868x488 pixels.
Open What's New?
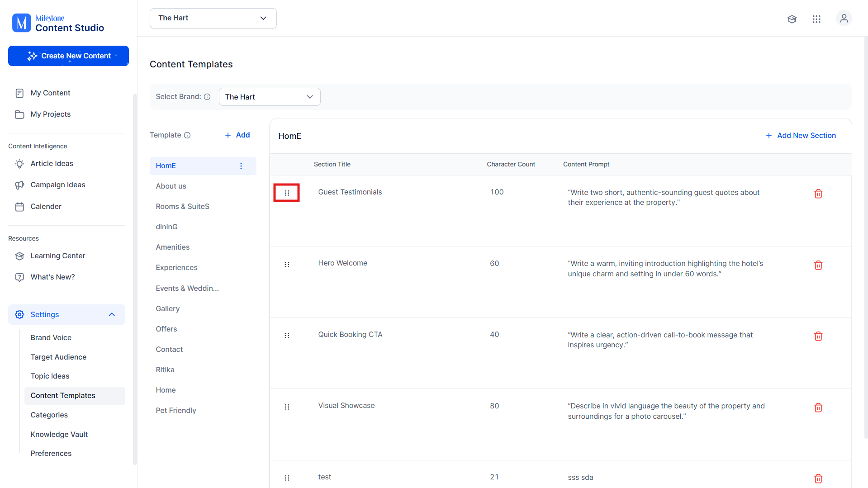[x=52, y=277]
